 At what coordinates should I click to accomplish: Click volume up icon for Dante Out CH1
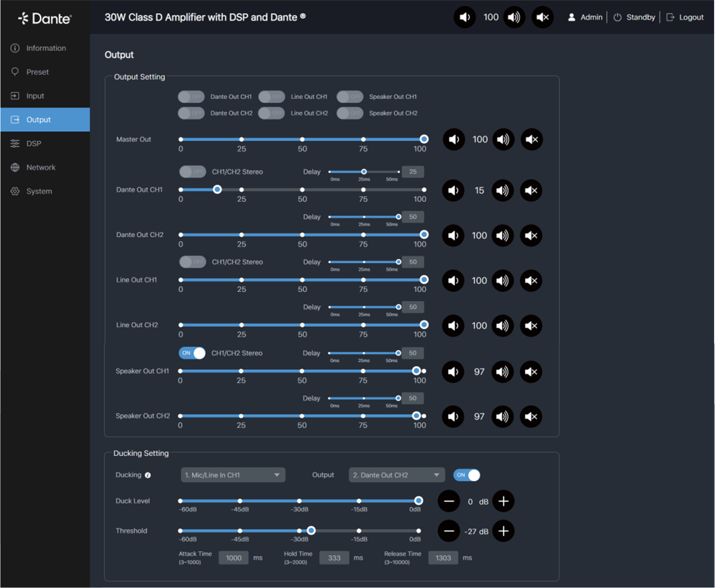tap(503, 191)
